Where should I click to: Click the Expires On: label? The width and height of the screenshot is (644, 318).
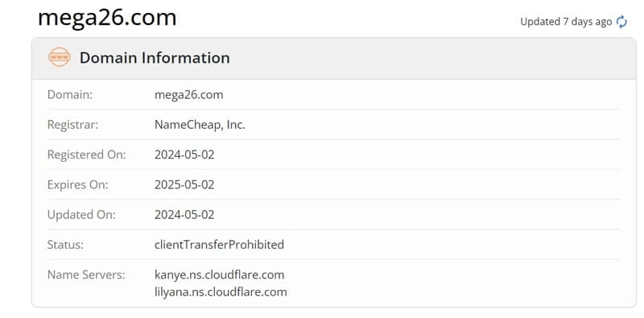point(77,184)
